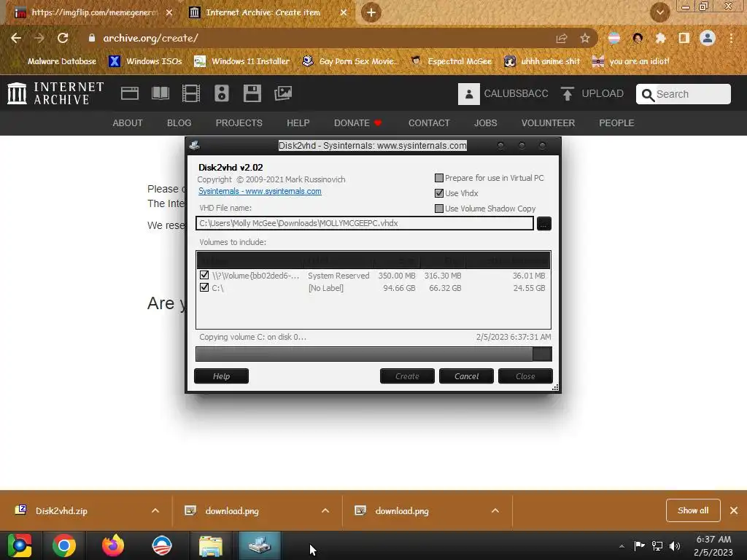Click the Help button in Disk2vhd

222,376
